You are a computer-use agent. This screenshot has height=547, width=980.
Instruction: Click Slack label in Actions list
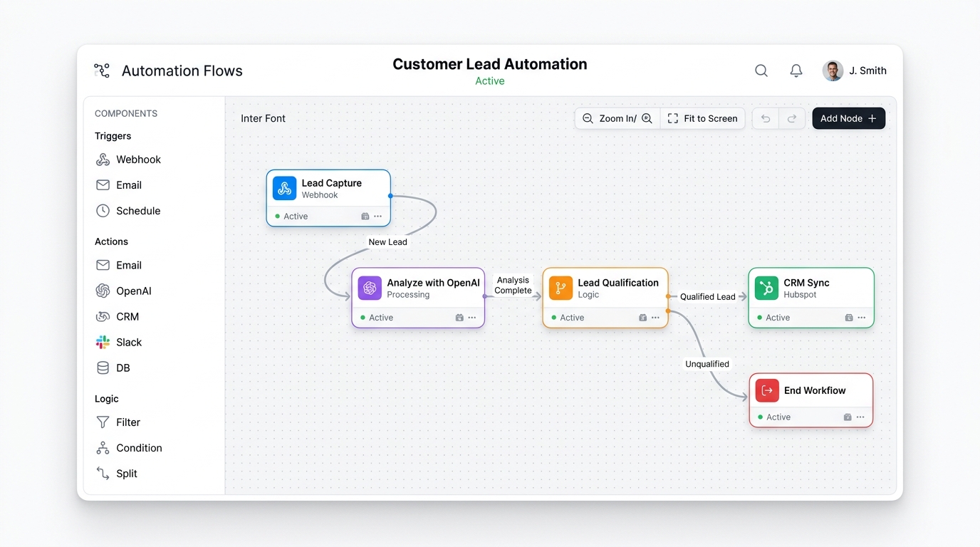point(129,342)
